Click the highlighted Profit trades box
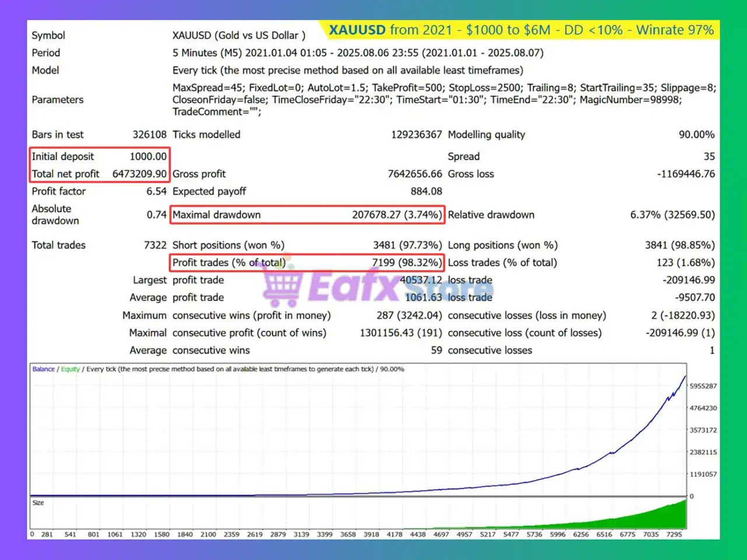 [307, 262]
